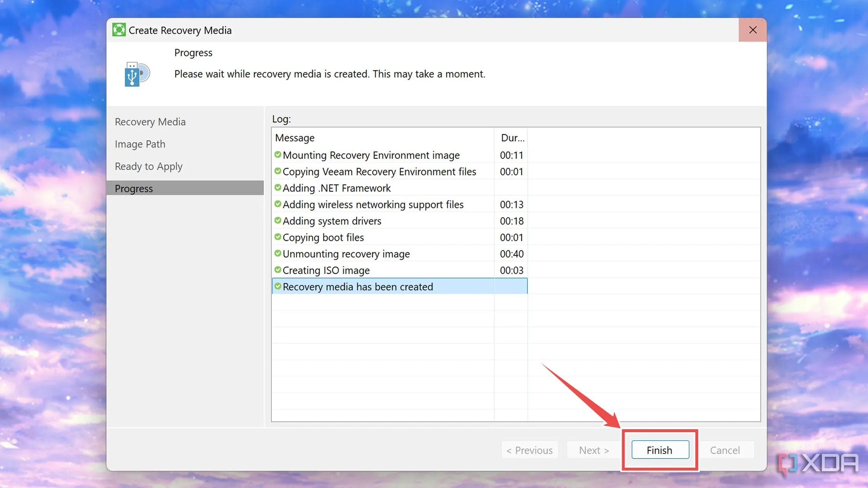Screen dimensions: 868x488
Task: Close the Create Recovery Media dialog
Action: [753, 30]
